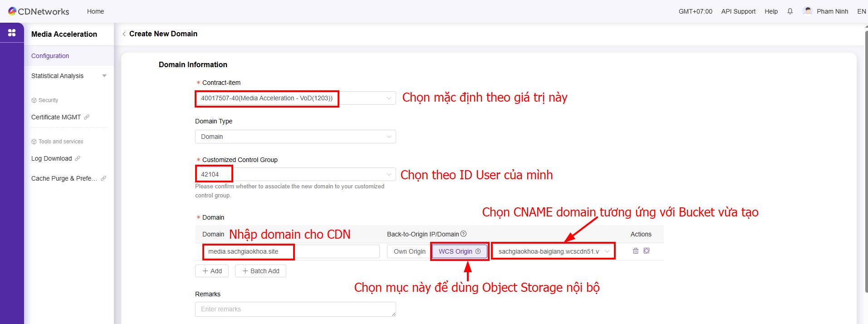This screenshot has width=868, height=324.
Task: Expand the Customized Control Group dropdown
Action: [295, 174]
